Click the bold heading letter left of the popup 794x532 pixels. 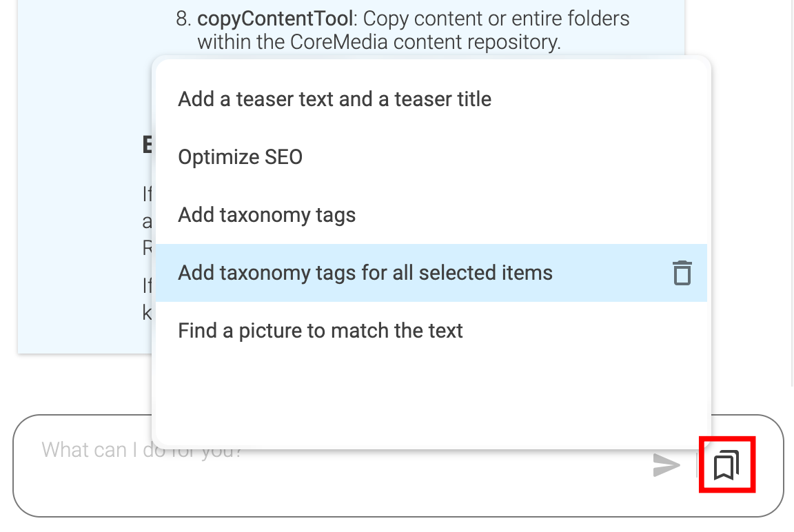click(x=147, y=145)
